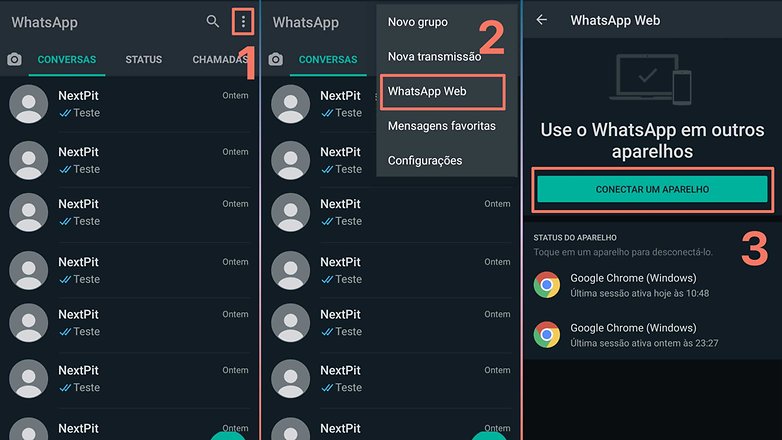Viewport: 782px width, 440px height.
Task: Click 'Toque em um aparelho para desconectá-lo.' text
Action: [623, 252]
